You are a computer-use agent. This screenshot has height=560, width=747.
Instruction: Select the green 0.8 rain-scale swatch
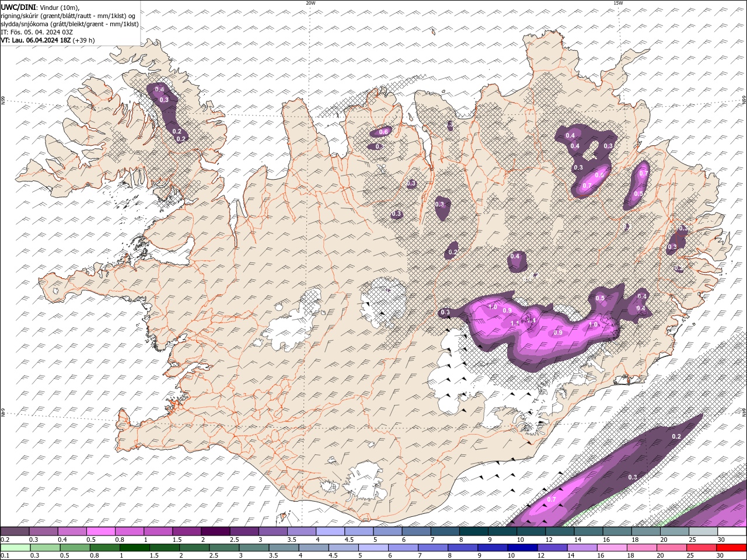104,548
